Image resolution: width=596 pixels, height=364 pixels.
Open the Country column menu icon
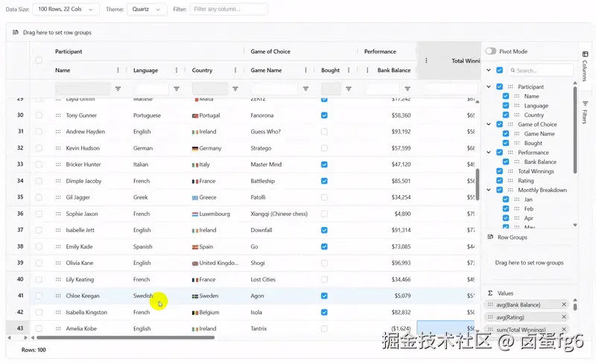tap(235, 70)
